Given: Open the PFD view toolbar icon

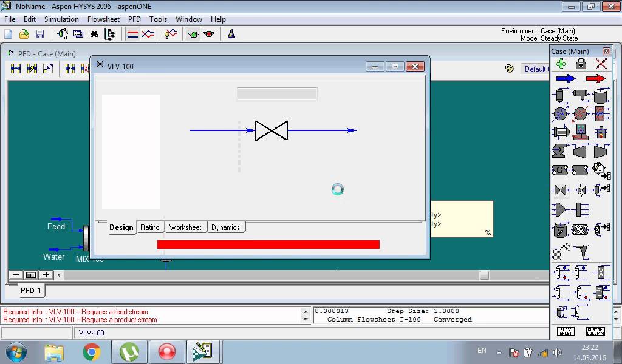Looking at the screenshot, I should (63, 34).
